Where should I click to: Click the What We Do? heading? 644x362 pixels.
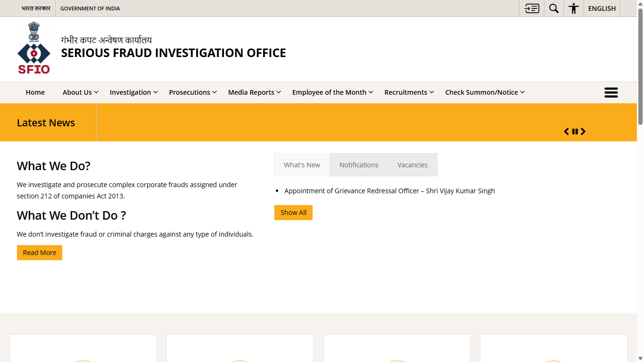coord(54,166)
